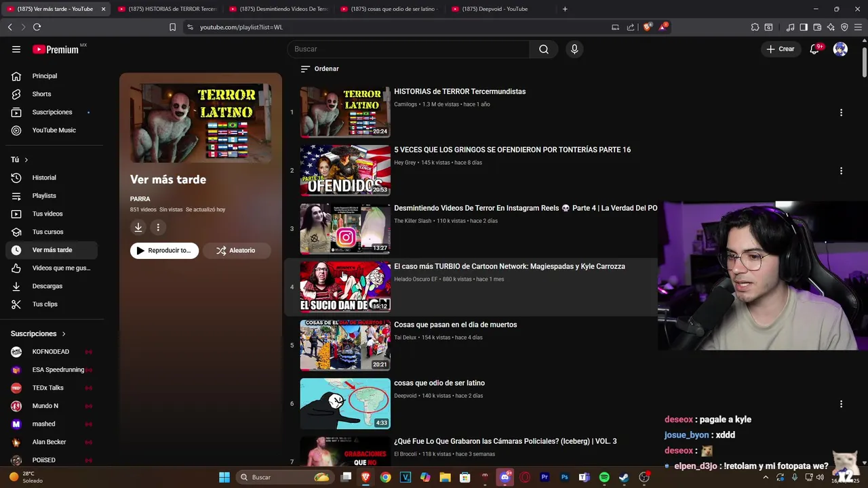Open Spotify from the taskbar

point(604,477)
